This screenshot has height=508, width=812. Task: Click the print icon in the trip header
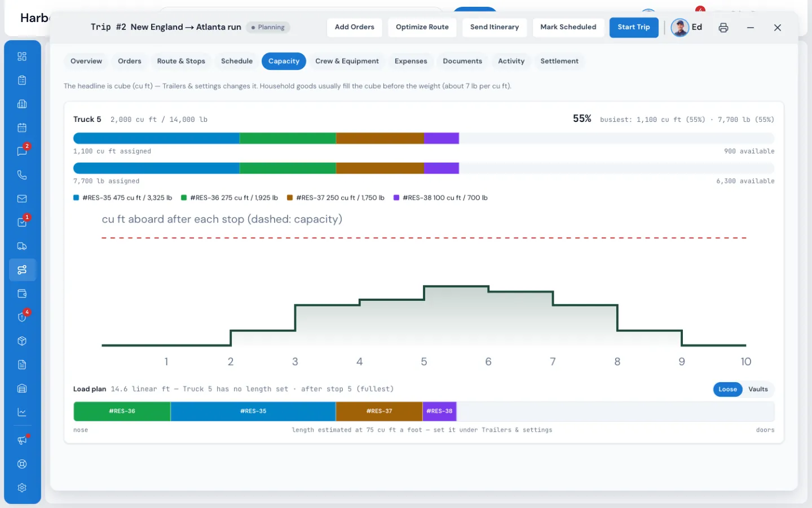tap(723, 28)
